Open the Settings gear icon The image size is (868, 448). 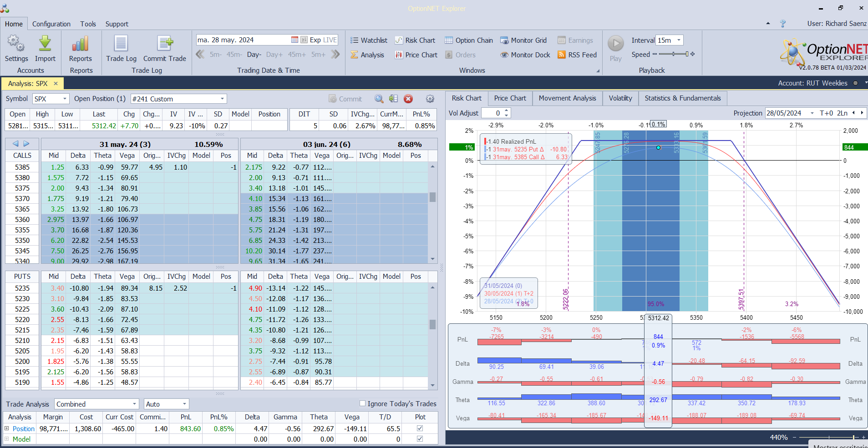pos(16,44)
